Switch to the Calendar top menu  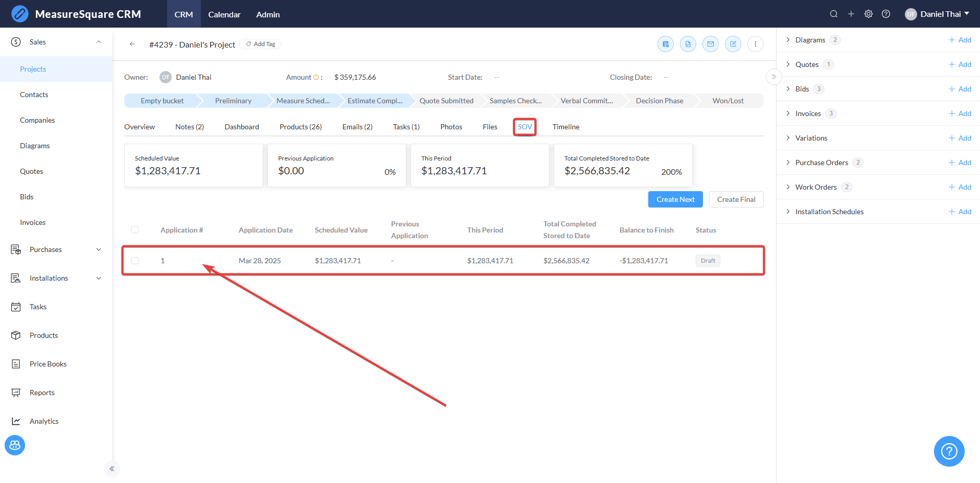[224, 14]
